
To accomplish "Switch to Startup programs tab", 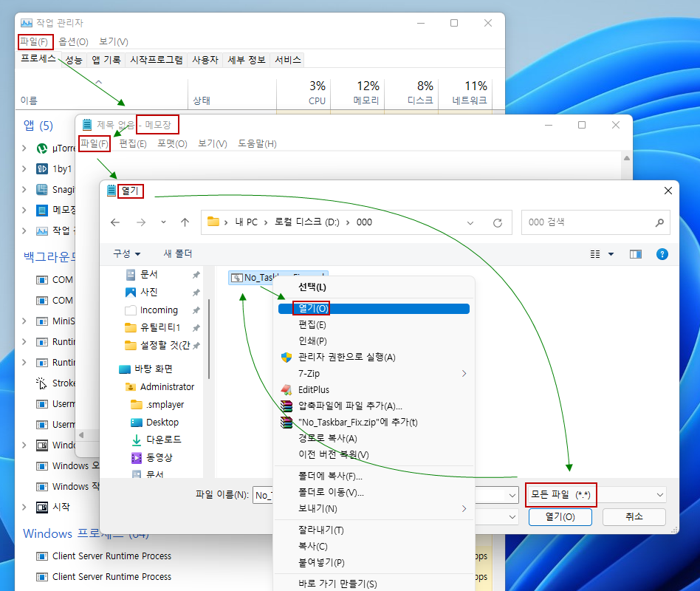I will [x=157, y=60].
